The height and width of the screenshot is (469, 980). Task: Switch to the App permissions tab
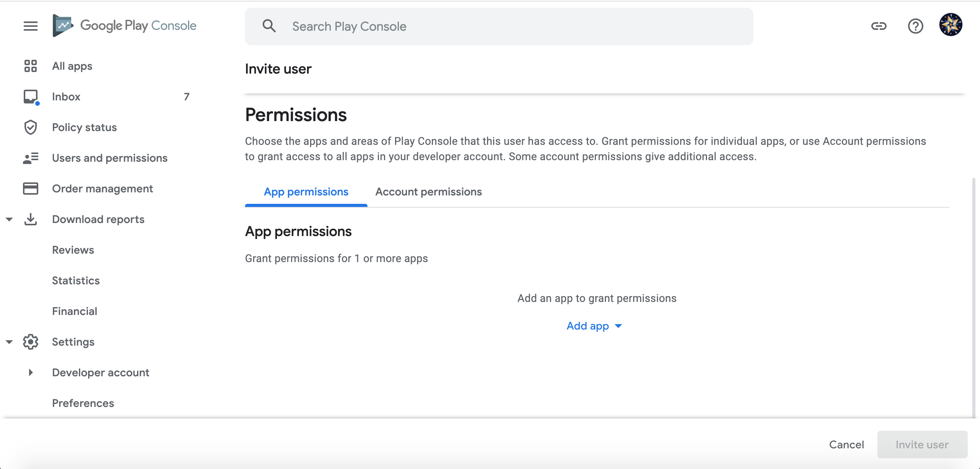coord(306,192)
